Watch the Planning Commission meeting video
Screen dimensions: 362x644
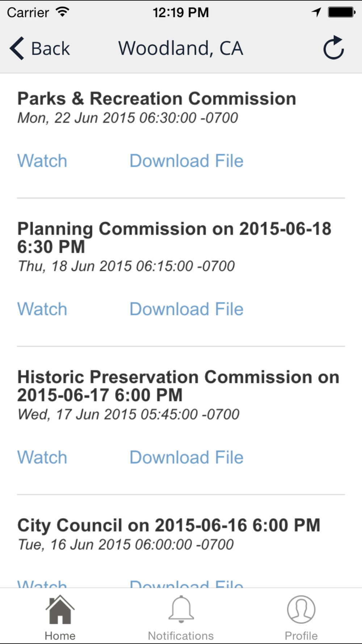(x=42, y=309)
